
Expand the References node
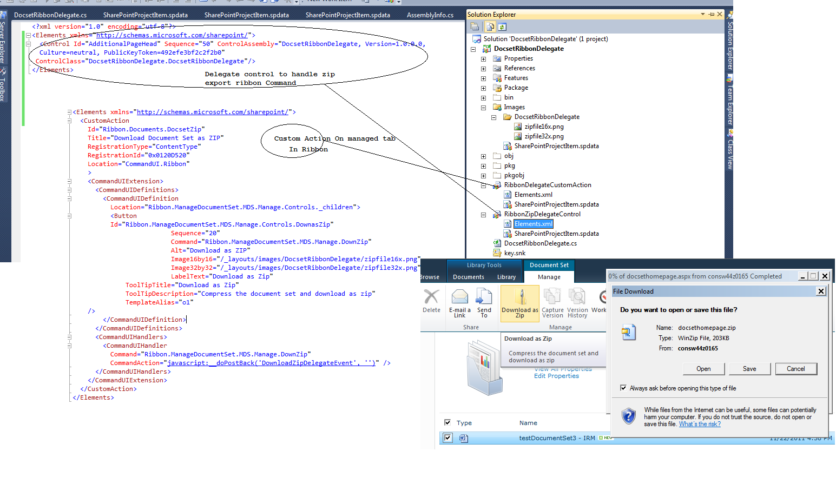point(483,69)
